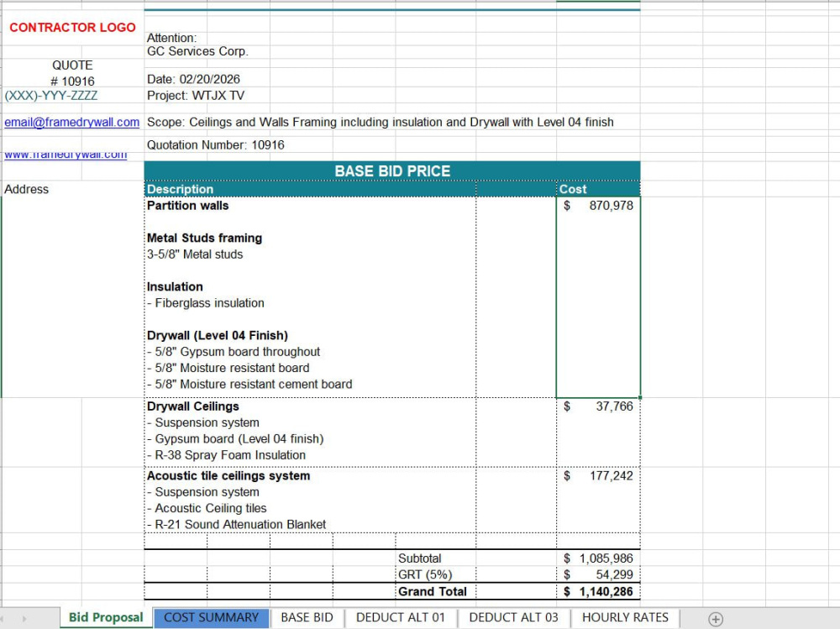Click the Acoustic tile ceilings system heading

coord(228,476)
